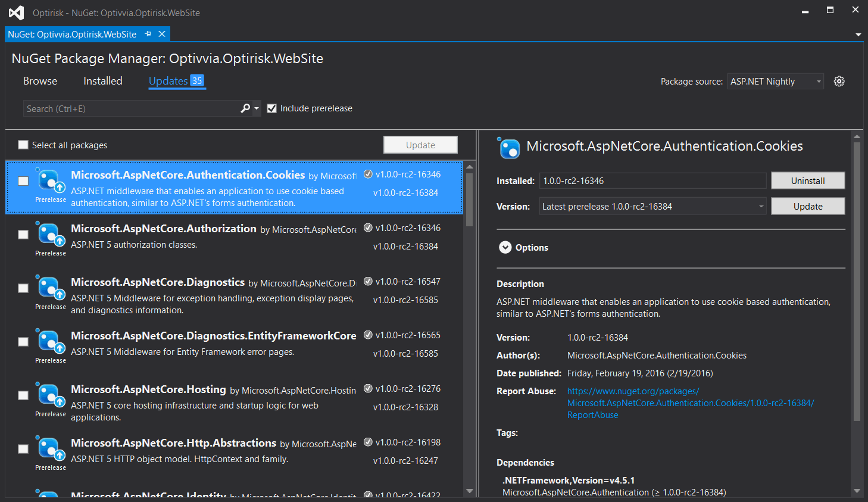
Task: Click package list scroll up arrow
Action: (x=469, y=167)
